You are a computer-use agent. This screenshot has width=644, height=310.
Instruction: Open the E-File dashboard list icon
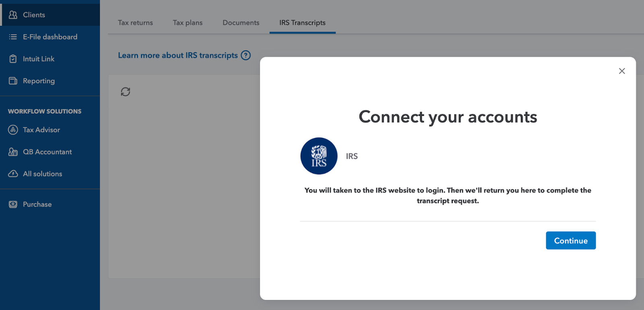13,37
